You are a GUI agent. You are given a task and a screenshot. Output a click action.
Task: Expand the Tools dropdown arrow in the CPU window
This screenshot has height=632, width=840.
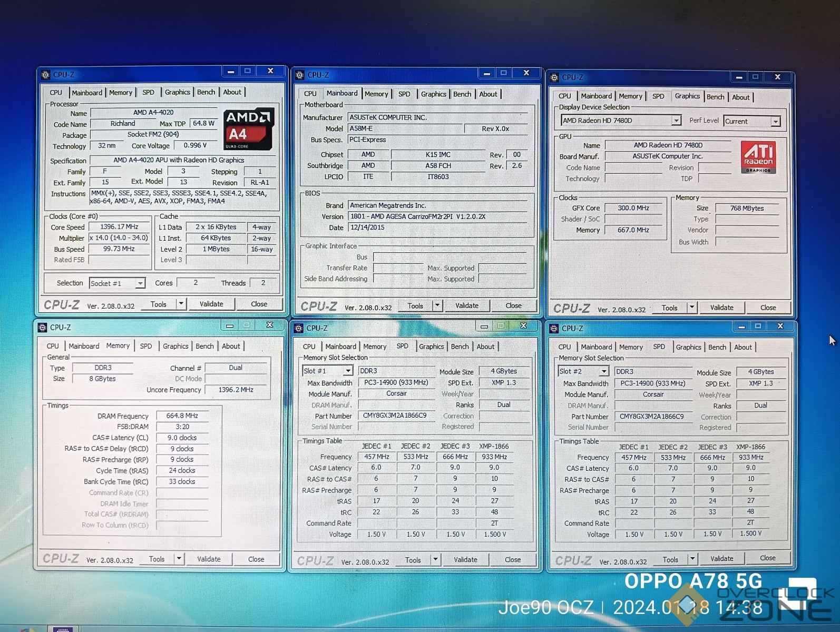pyautogui.click(x=181, y=304)
